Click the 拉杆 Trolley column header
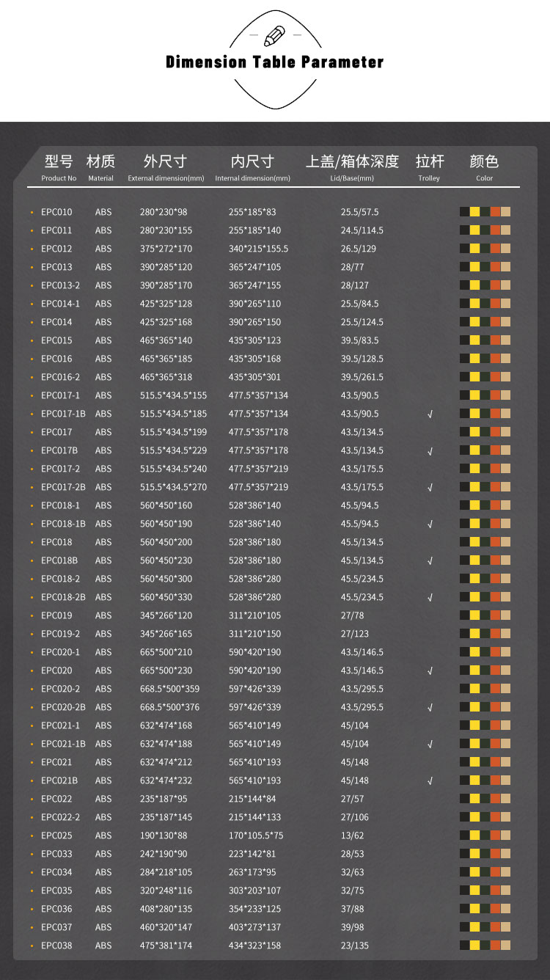550x980 pixels. pos(430,168)
